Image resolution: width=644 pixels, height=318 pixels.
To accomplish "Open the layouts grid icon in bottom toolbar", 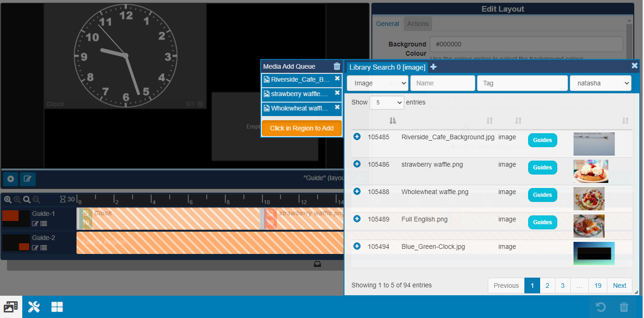I will pyautogui.click(x=57, y=307).
